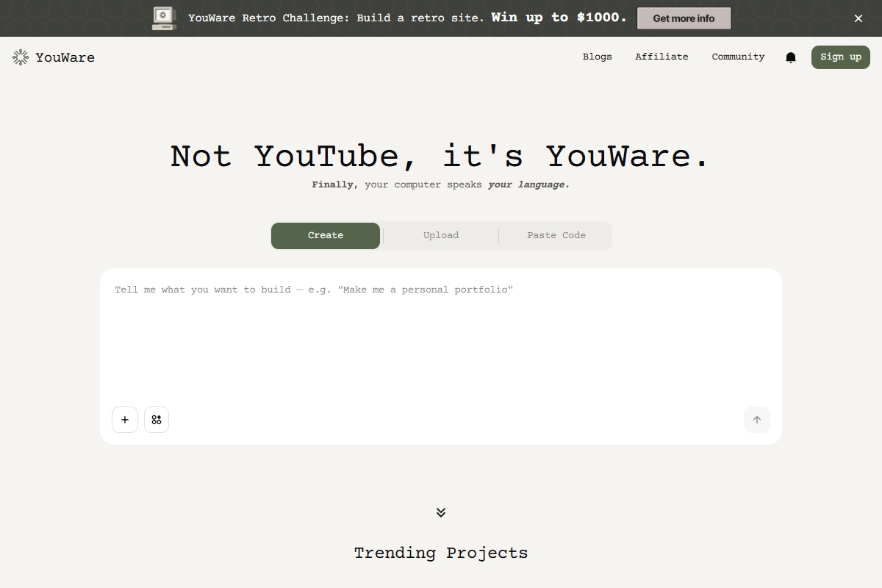Click the attachment plus icon in prompt box
The width and height of the screenshot is (882, 588).
[x=125, y=420]
